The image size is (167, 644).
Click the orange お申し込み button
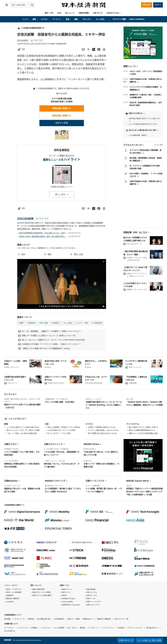146,5
